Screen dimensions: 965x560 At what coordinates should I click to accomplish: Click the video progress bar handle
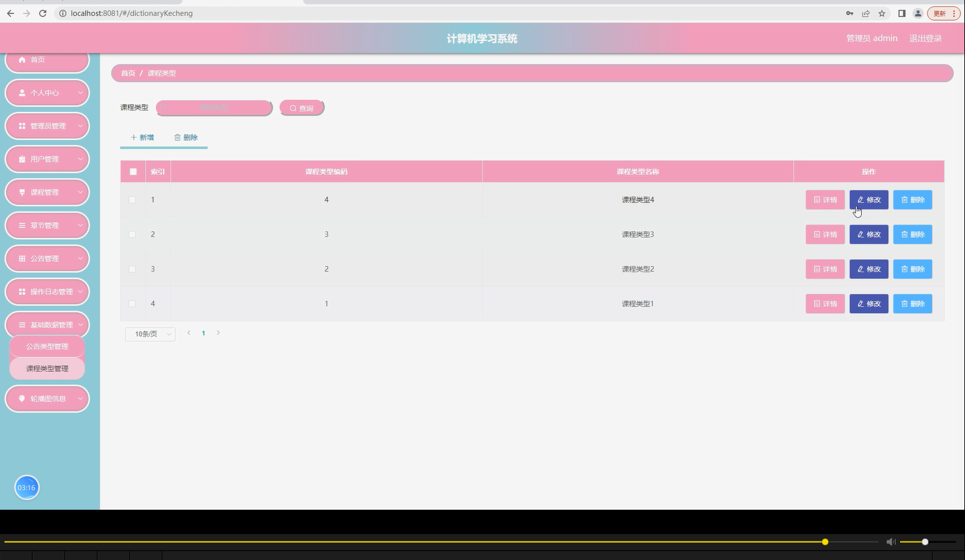click(825, 542)
